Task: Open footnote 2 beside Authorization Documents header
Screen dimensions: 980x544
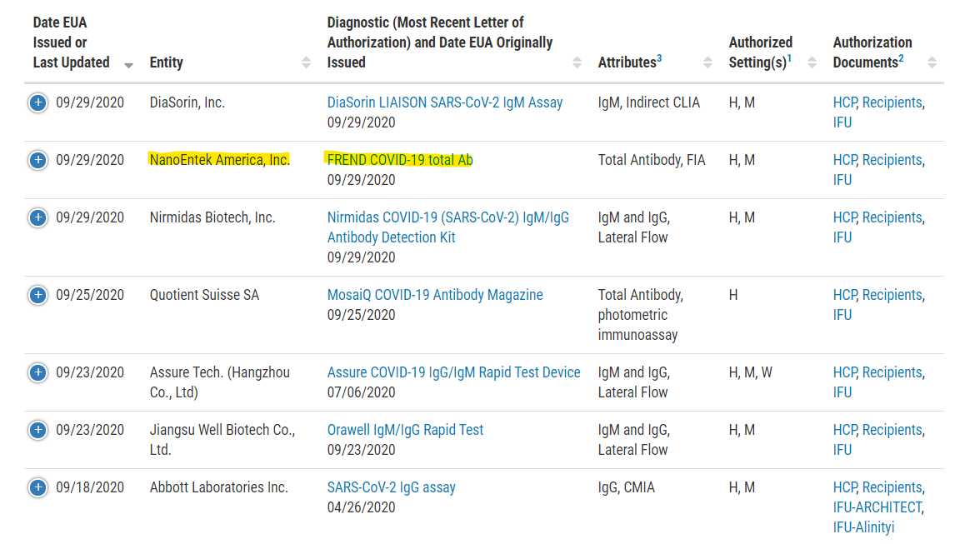Action: [x=901, y=58]
